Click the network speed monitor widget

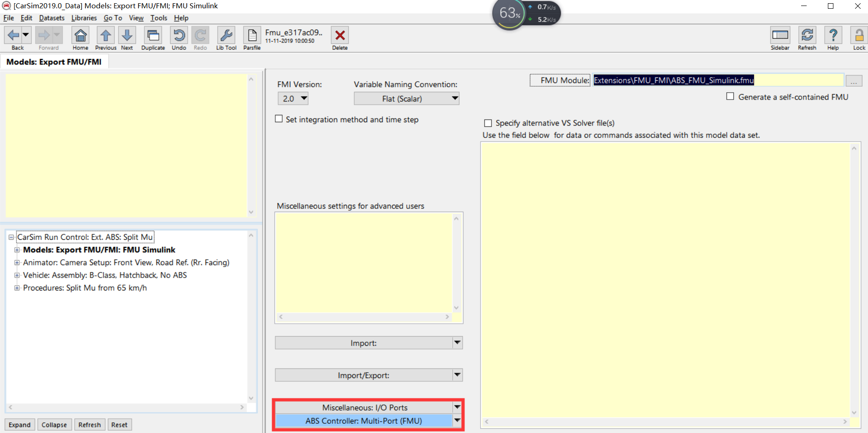[526, 14]
